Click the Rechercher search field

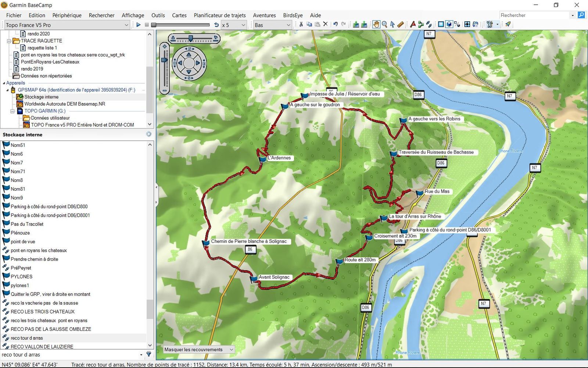[x=534, y=15]
